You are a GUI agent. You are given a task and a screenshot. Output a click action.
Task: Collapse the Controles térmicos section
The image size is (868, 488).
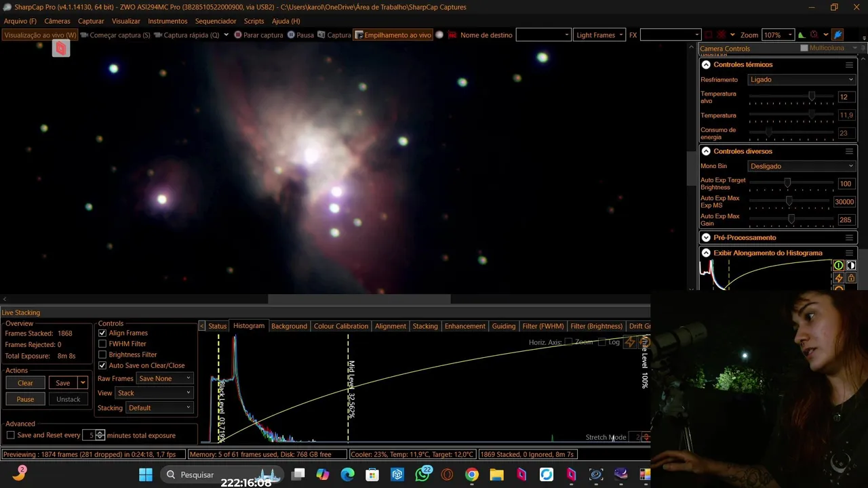(706, 65)
